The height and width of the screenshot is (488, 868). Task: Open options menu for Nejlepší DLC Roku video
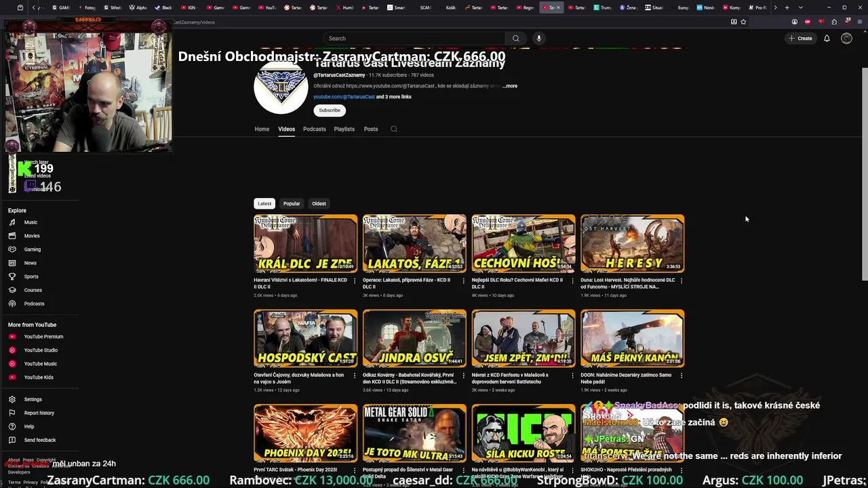pos(572,281)
